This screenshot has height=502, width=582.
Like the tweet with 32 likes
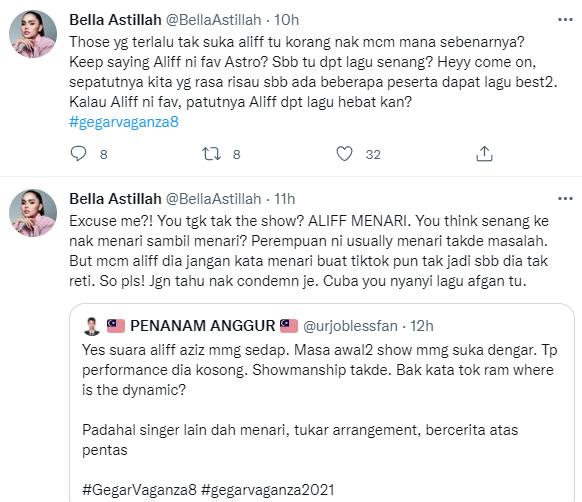pyautogui.click(x=344, y=154)
